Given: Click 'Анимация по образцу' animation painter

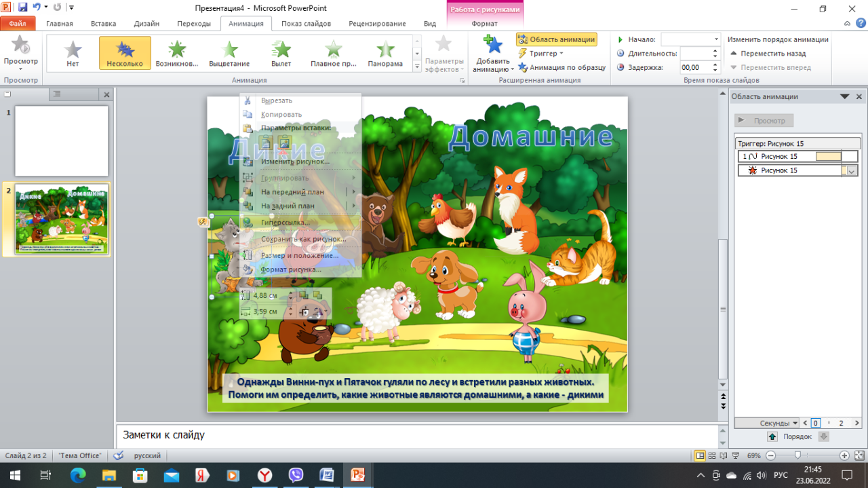Looking at the screenshot, I should coord(562,67).
